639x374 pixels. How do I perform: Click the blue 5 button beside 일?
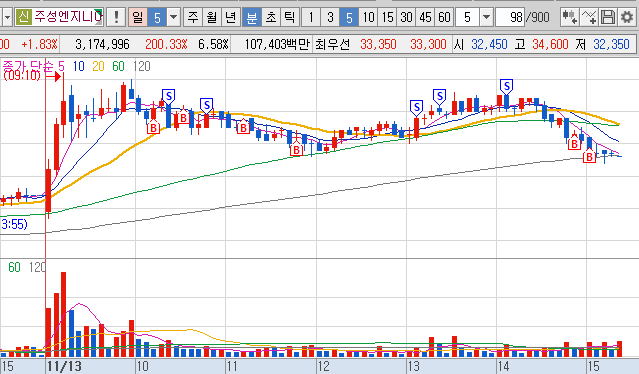(x=157, y=18)
